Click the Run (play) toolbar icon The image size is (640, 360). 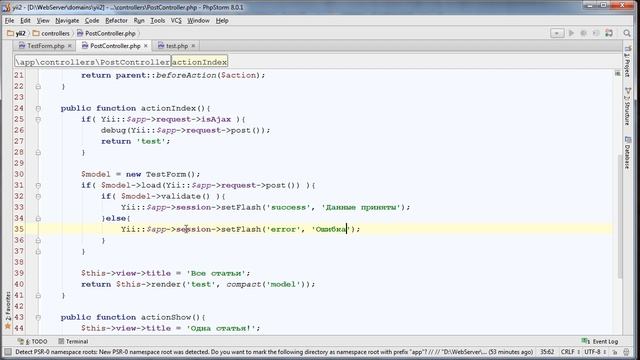click(x=571, y=33)
